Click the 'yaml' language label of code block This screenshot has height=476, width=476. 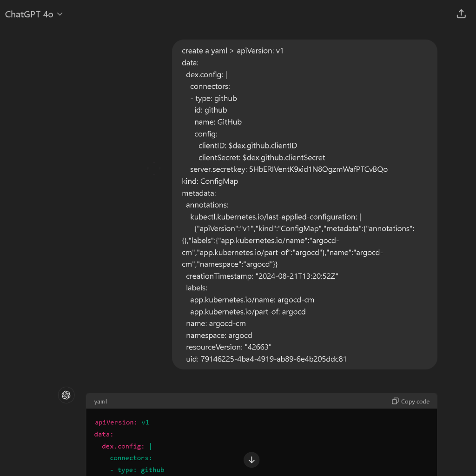pyautogui.click(x=100, y=402)
